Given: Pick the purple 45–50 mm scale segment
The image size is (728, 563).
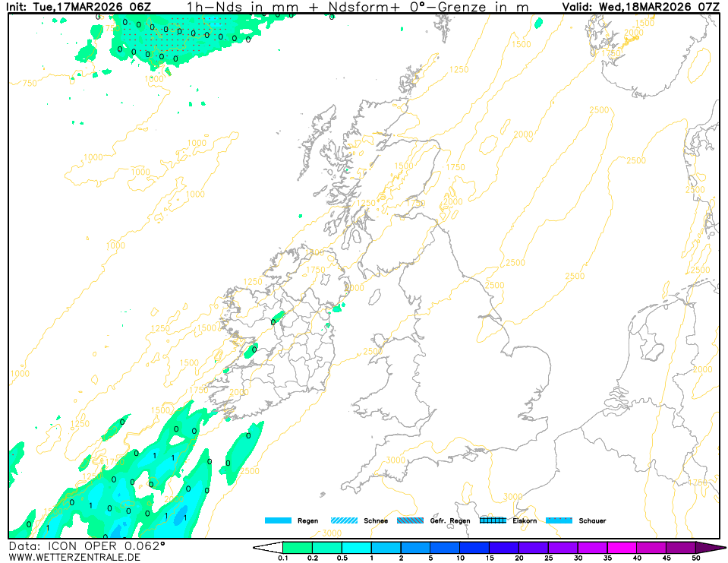Looking at the screenshot, I should [x=680, y=547].
